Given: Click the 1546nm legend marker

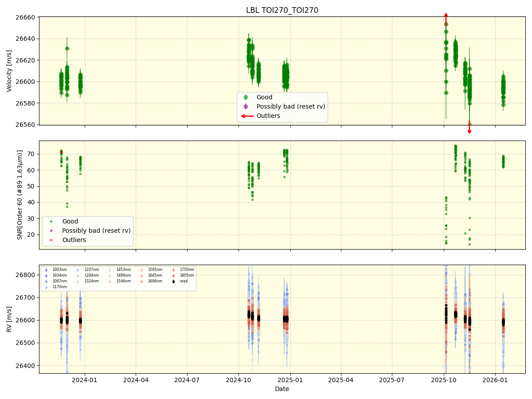Looking at the screenshot, I should (110, 281).
